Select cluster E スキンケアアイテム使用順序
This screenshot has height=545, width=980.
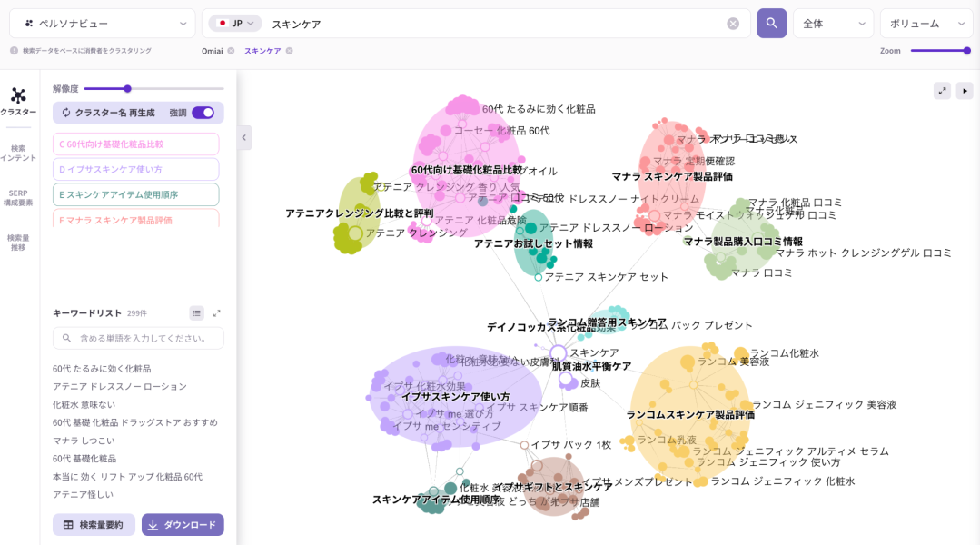point(135,194)
